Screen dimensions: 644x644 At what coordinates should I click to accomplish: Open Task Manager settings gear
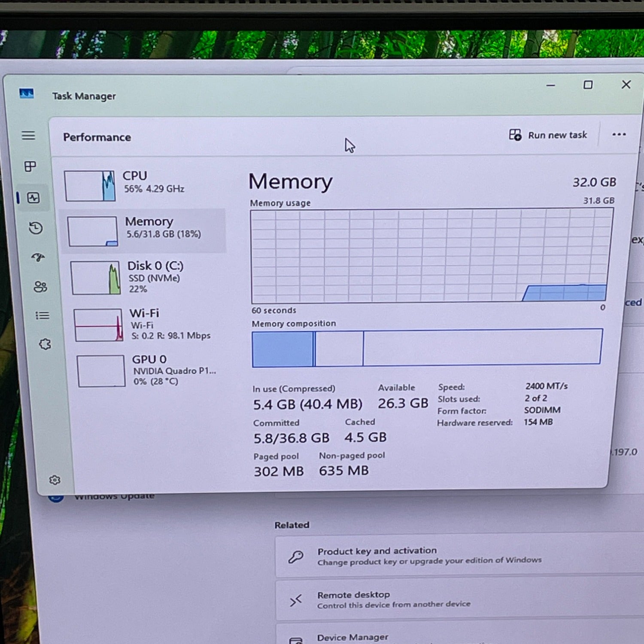55,480
